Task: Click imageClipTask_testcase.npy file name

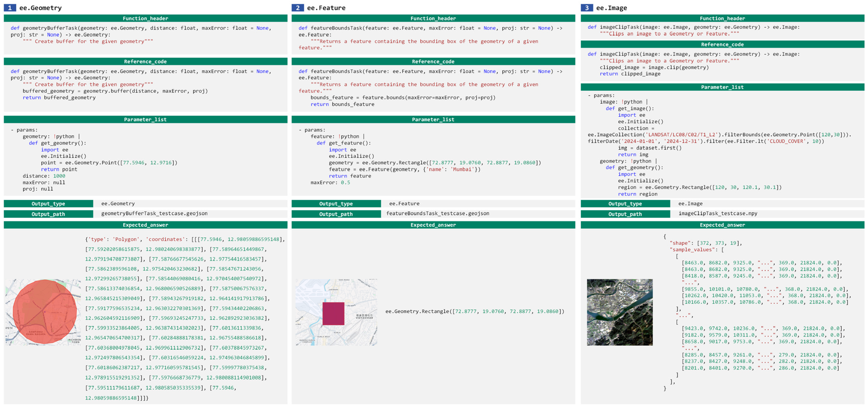Action: pos(718,213)
